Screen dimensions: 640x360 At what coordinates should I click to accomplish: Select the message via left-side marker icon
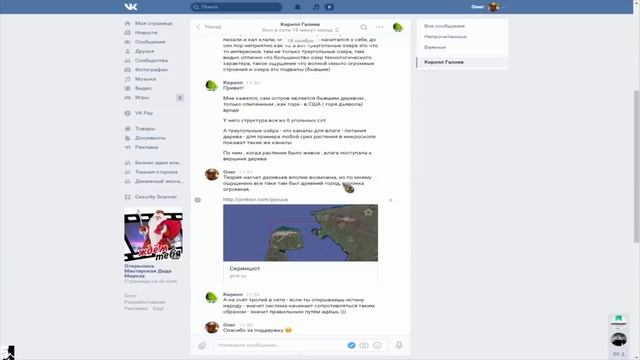[x=198, y=200]
